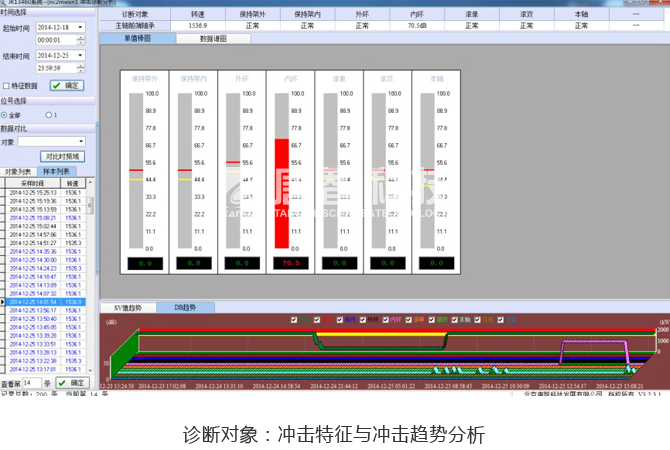Click the 转速 sample list column header
The height and width of the screenshot is (450, 670).
coord(73,183)
